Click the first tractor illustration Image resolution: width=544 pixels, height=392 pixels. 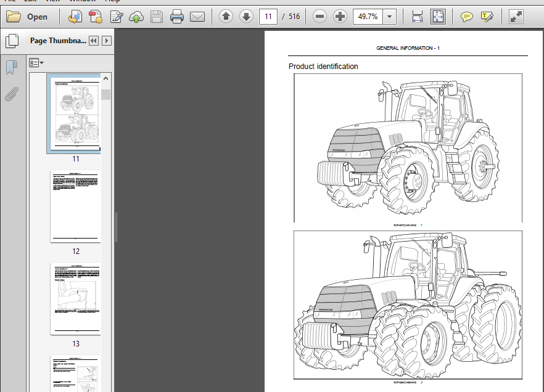pos(408,148)
